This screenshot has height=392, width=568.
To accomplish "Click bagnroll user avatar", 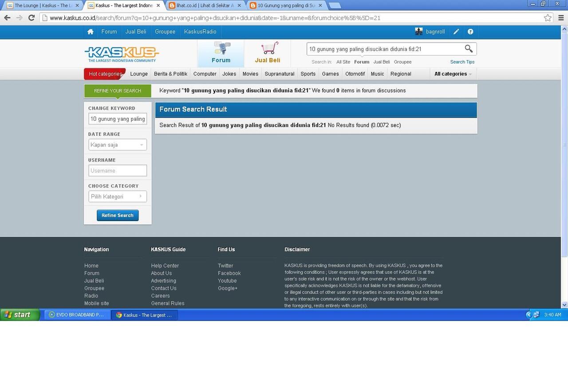I will tap(419, 32).
